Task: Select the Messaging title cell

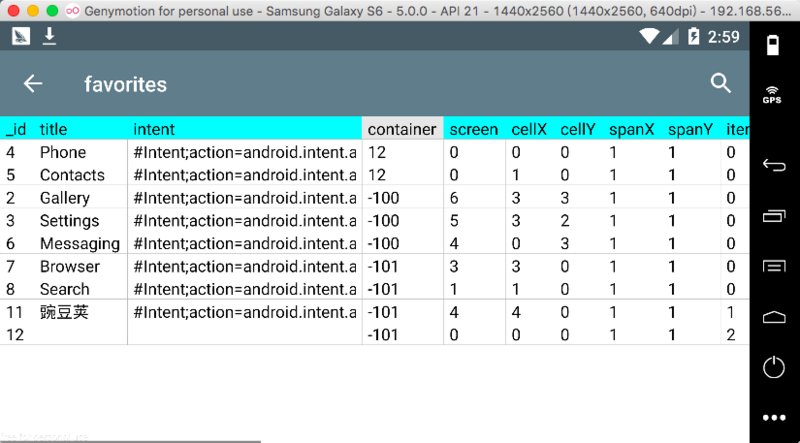Action: click(x=80, y=243)
